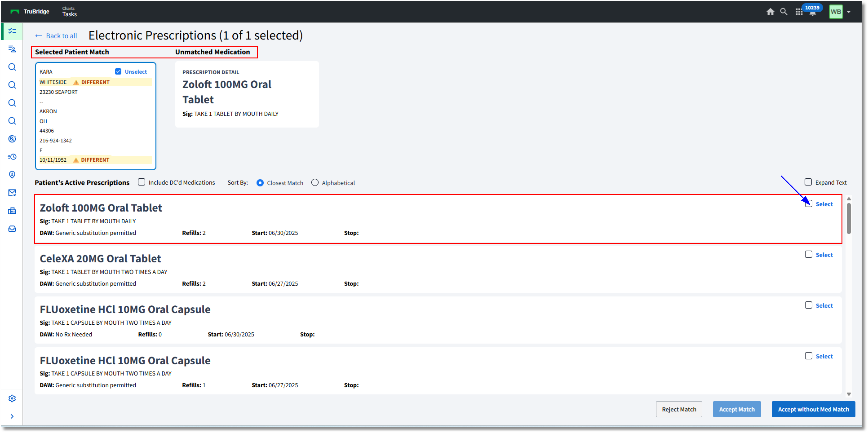Open the location pin icon in sidebar
Viewport: 868px width, 433px height.
12,175
